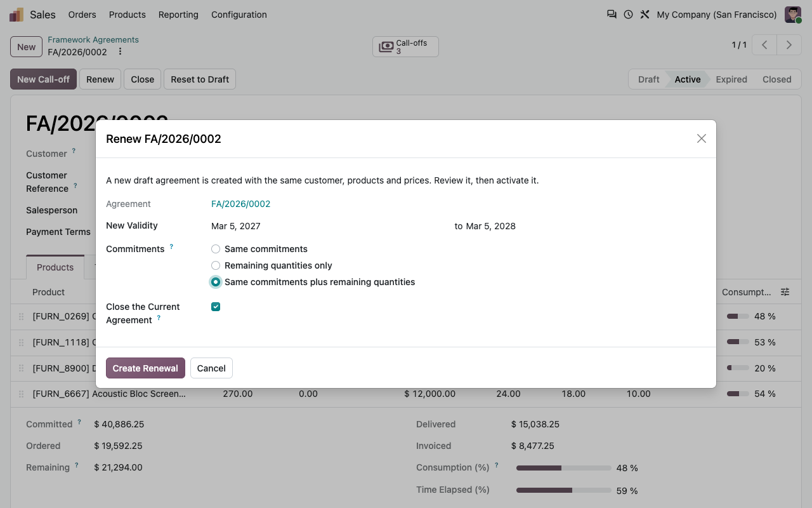Open the FA/2026/0002 agreement link
This screenshot has height=508, width=812.
pos(241,204)
